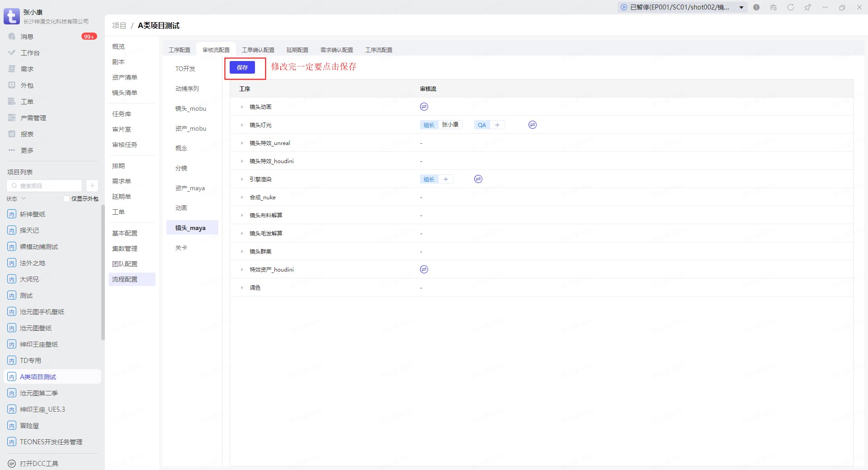Click the 保存 button
Screen dimensions: 868x470
click(242, 67)
